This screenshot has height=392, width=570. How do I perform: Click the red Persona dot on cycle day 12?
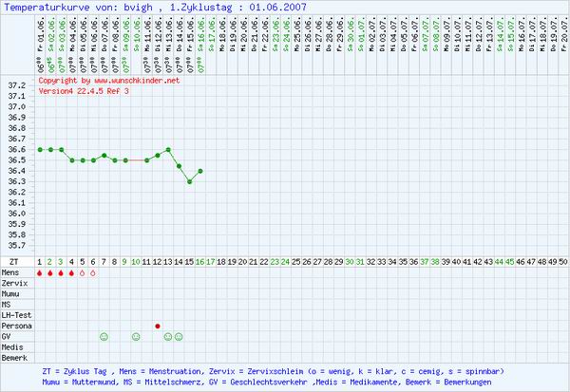coord(158,326)
